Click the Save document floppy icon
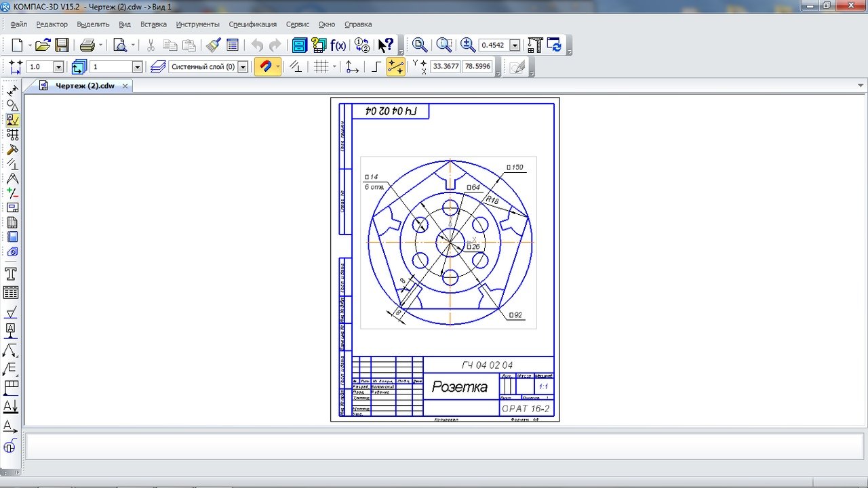This screenshot has height=488, width=868. tap(62, 45)
